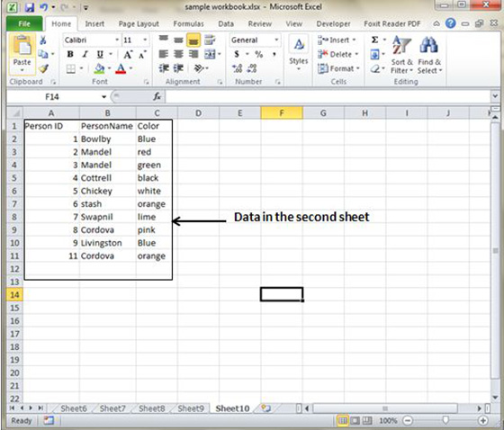
Task: Decrease font size with Shrink Font
Action: (x=142, y=54)
